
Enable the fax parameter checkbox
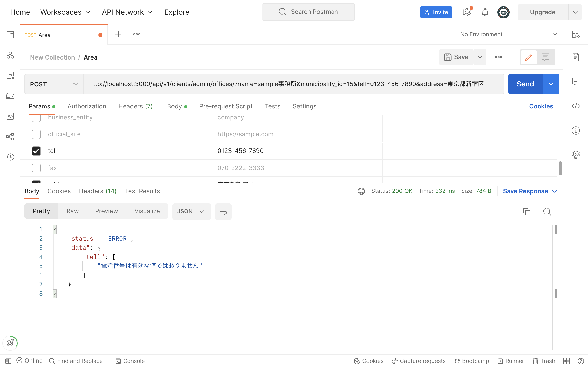(x=36, y=168)
